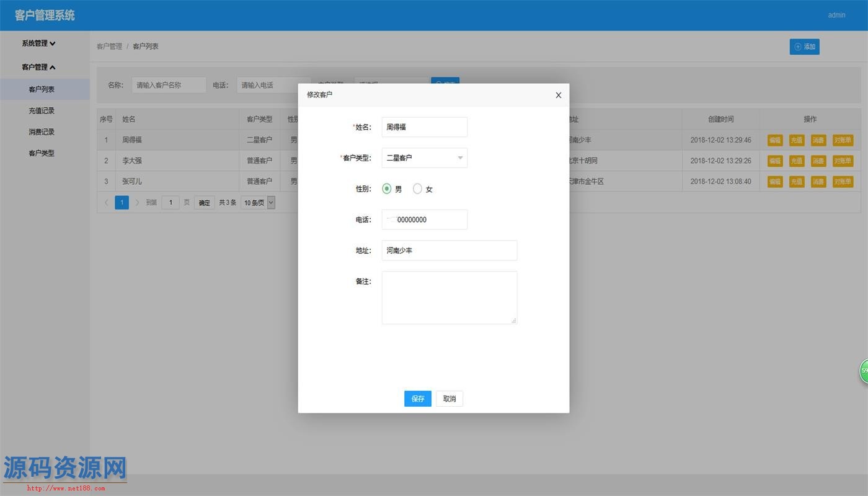Click 对账单 button for 周得福 row
The image size is (868, 496).
tap(843, 140)
